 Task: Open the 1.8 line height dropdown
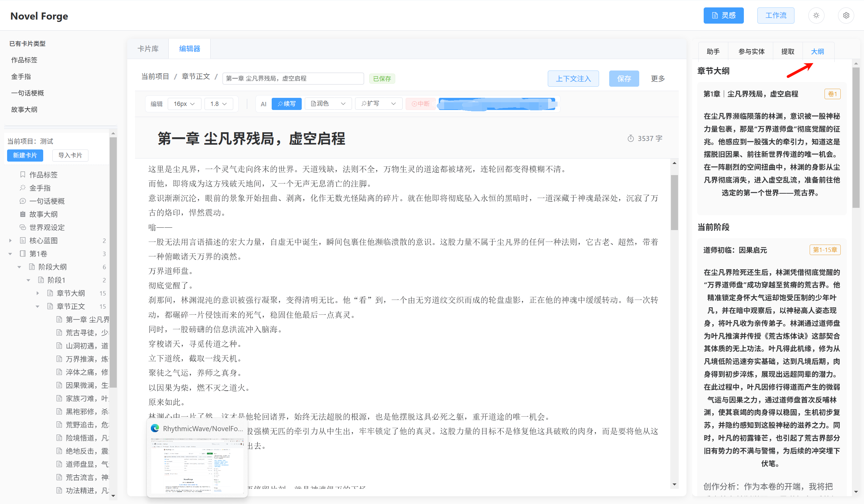(x=219, y=104)
